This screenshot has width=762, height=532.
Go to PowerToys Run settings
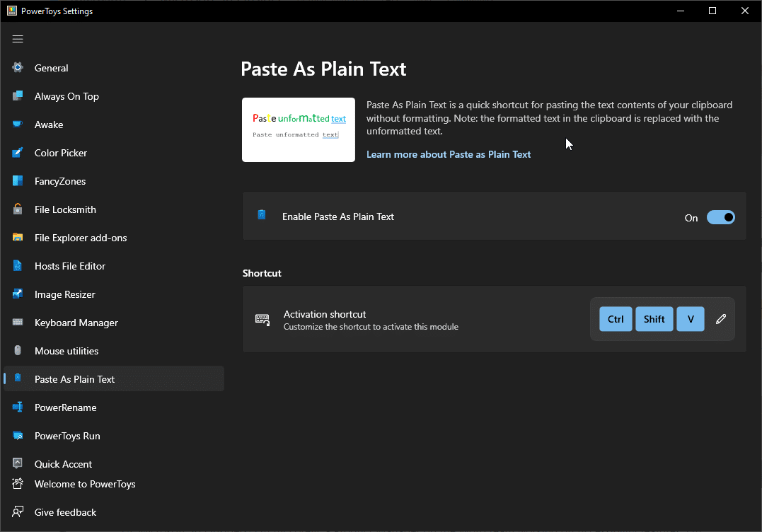[112, 436]
